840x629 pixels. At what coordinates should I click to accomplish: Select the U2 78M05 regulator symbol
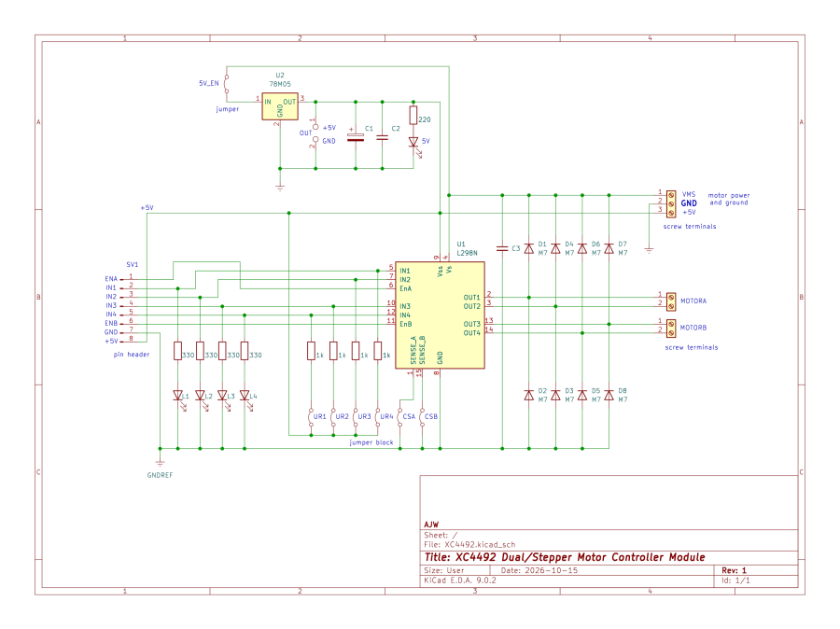click(280, 106)
